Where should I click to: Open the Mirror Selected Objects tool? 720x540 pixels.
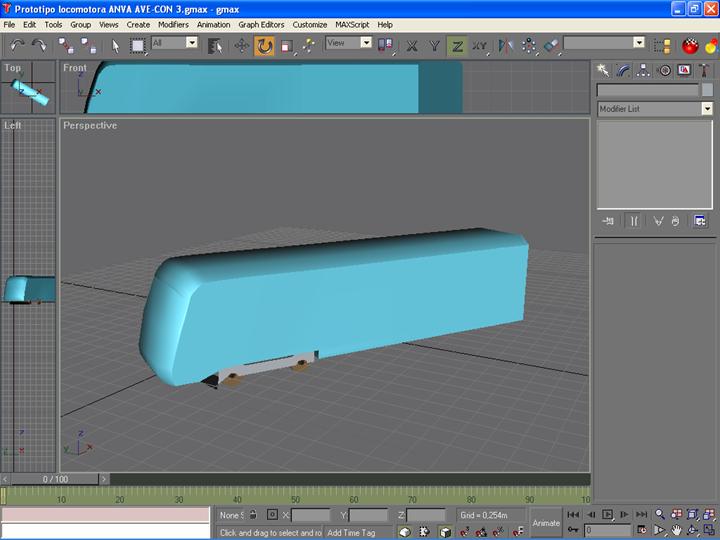[506, 45]
